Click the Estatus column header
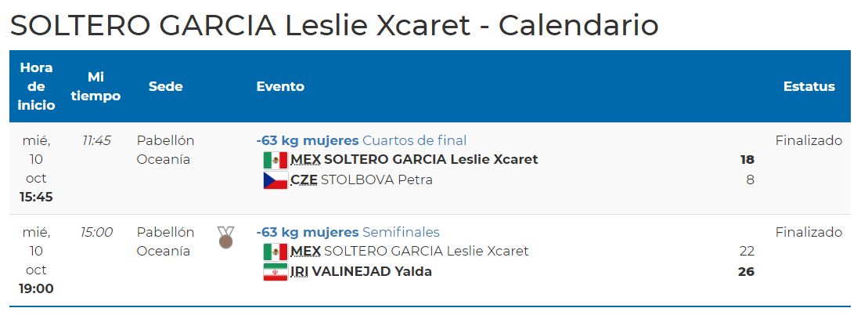 point(809,86)
